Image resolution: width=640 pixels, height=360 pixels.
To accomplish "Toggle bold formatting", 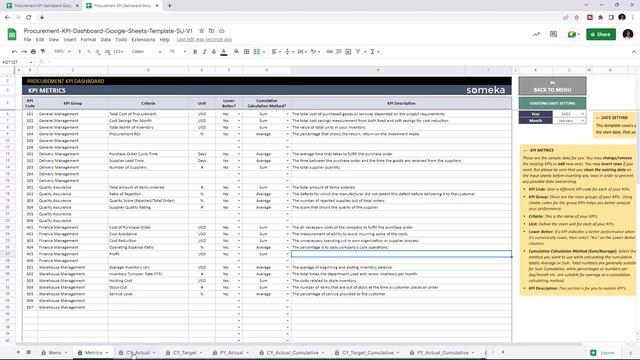I will coord(195,52).
